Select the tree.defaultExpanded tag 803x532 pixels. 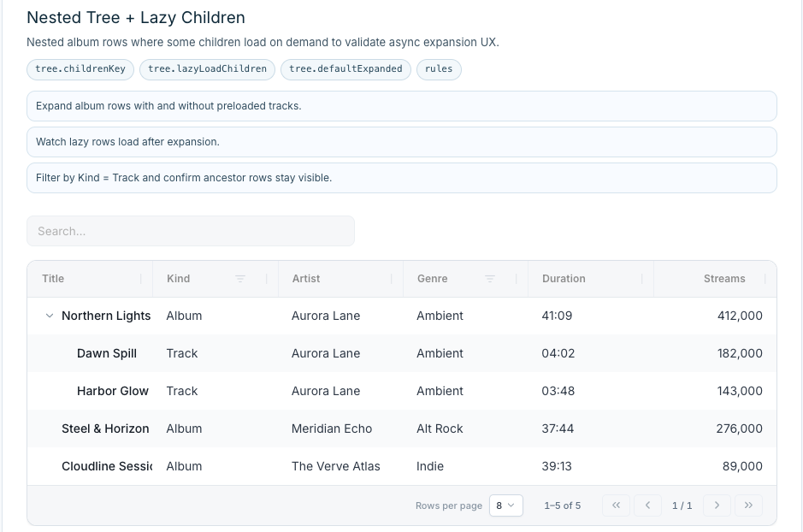pyautogui.click(x=345, y=69)
